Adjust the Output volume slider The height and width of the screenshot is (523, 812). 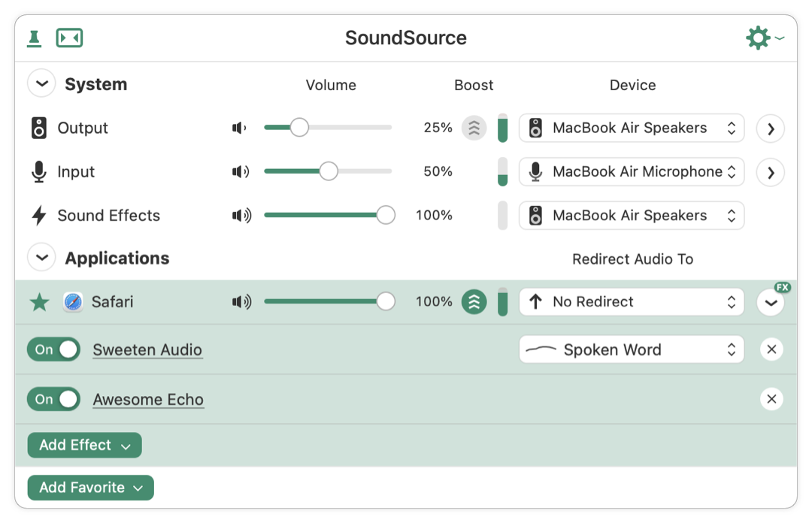point(328,128)
